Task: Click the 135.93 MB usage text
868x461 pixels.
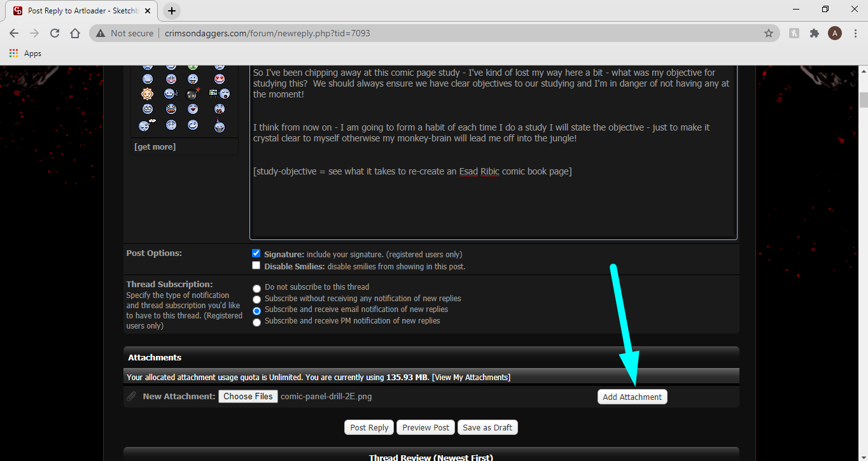Action: pos(408,377)
